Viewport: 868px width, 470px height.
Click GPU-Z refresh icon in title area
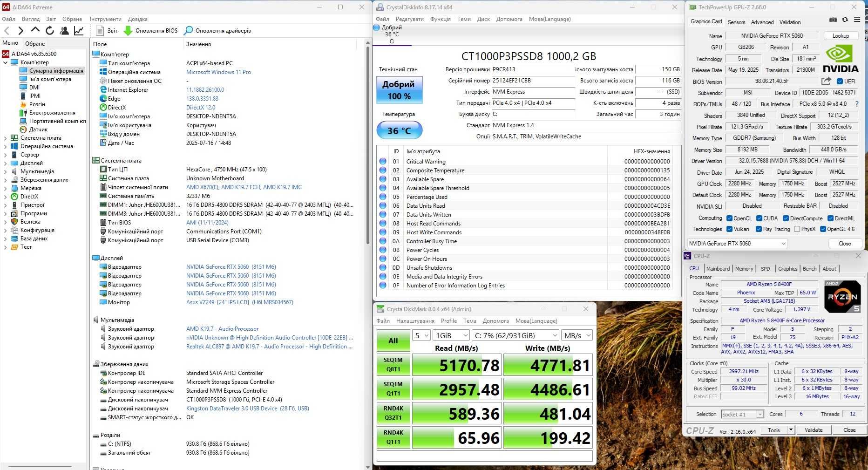coord(845,20)
